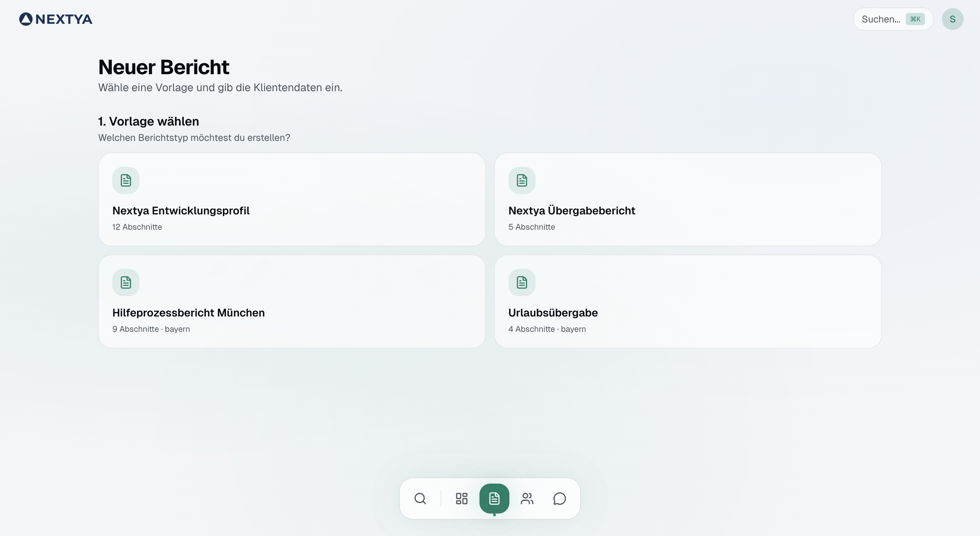
Task: Click the 9 Abschnitte · bayern label
Action: click(151, 329)
